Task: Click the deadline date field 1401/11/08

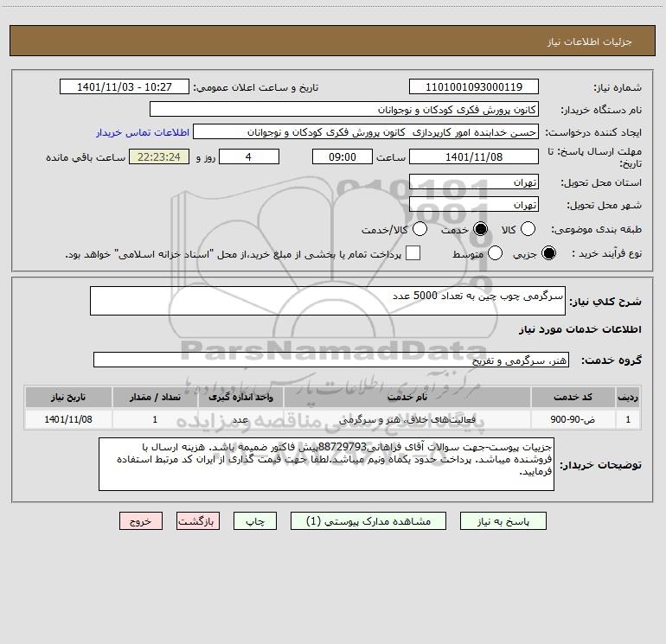Action: (474, 156)
